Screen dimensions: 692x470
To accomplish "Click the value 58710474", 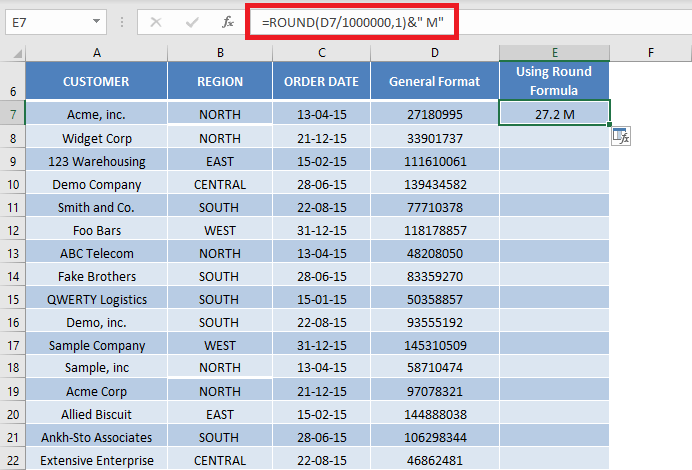I will [x=435, y=367].
